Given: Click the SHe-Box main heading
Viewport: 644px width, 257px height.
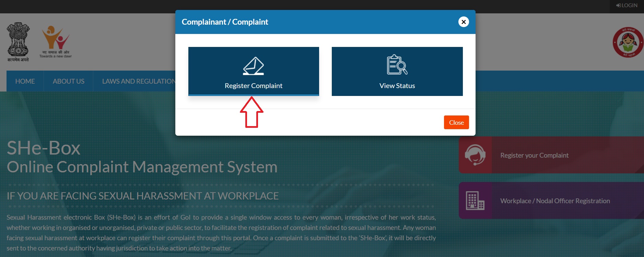Looking at the screenshot, I should point(44,148).
